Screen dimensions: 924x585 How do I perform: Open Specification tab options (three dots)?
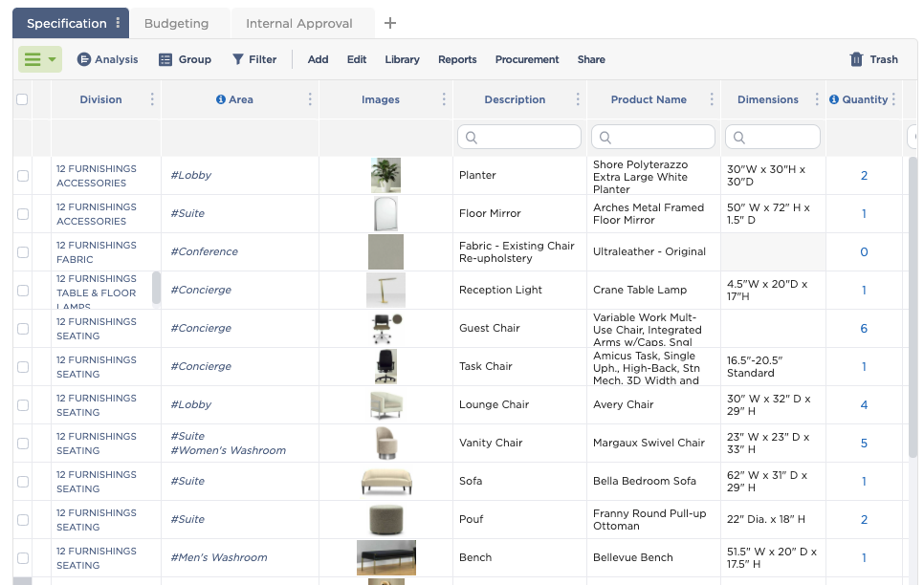[118, 23]
